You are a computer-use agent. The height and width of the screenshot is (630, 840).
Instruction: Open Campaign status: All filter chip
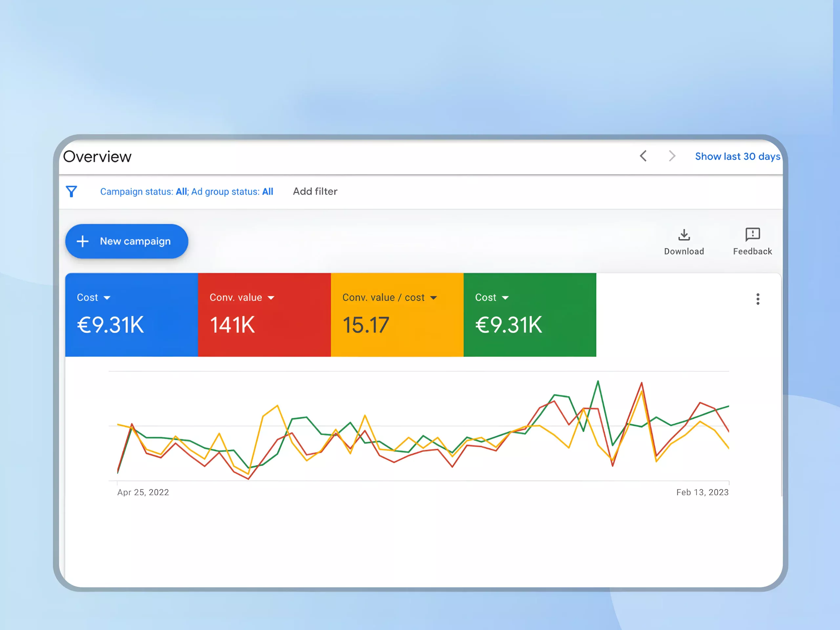tap(143, 192)
